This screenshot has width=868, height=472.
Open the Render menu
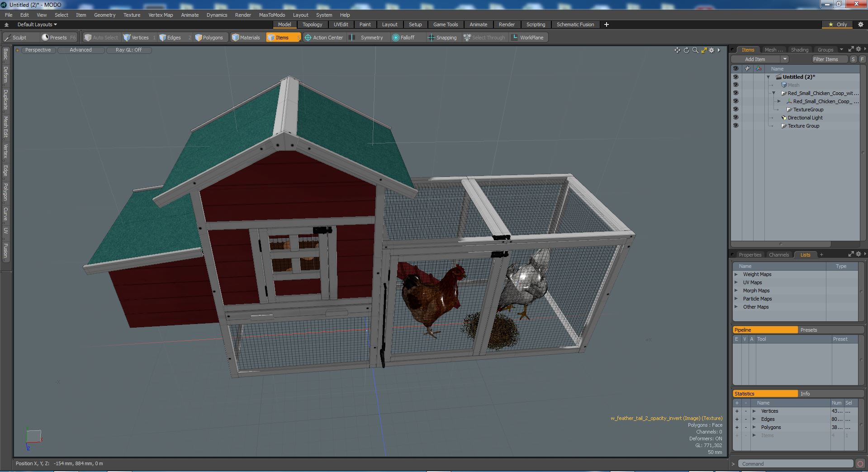243,15
